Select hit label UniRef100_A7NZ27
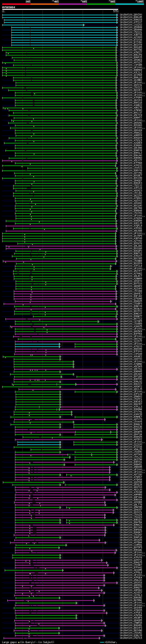 click(131, 53)
